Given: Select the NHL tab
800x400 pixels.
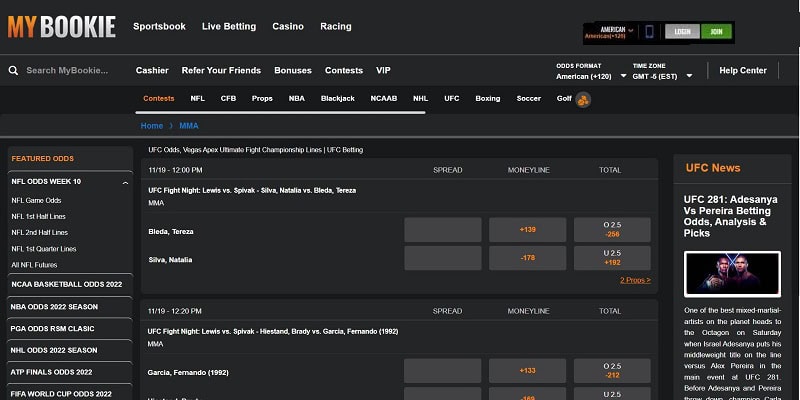Looking at the screenshot, I should (x=420, y=98).
